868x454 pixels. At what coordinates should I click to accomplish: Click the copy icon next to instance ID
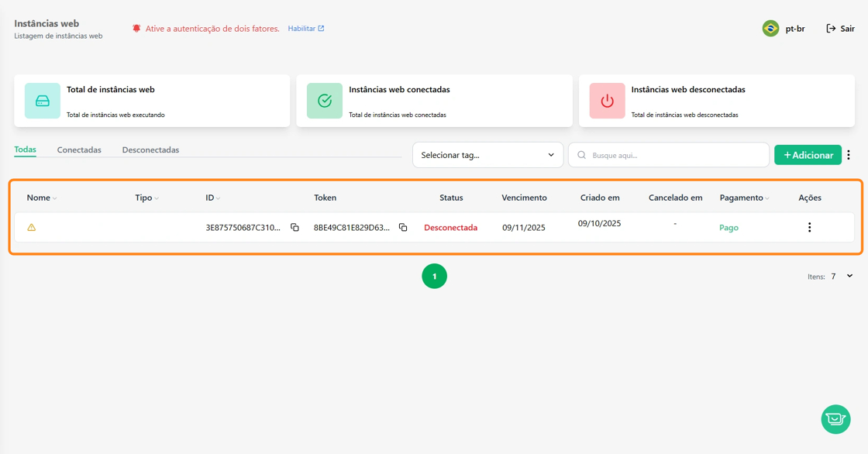tap(294, 228)
